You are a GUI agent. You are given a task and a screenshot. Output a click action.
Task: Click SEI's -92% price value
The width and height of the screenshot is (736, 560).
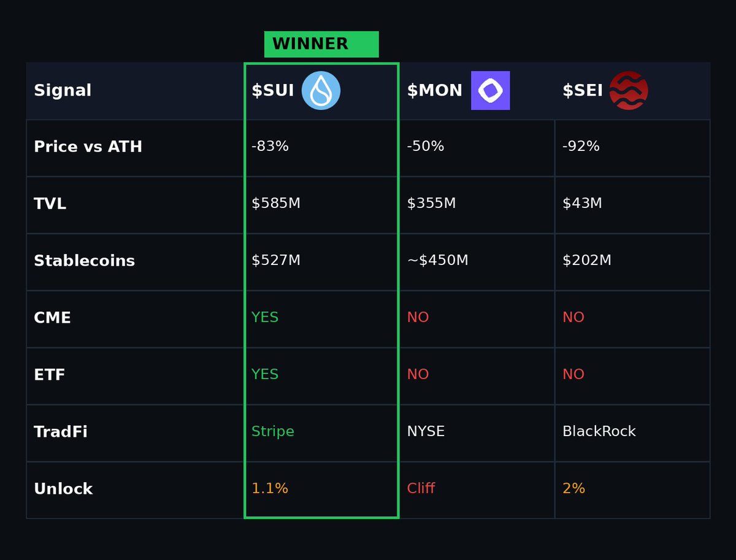(x=581, y=147)
